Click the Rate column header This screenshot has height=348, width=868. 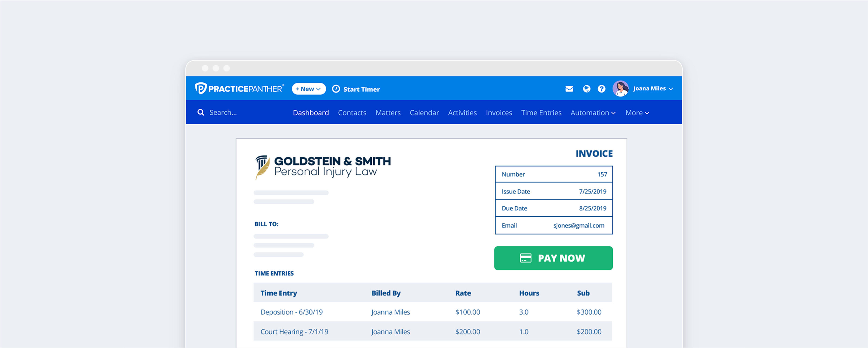click(463, 293)
